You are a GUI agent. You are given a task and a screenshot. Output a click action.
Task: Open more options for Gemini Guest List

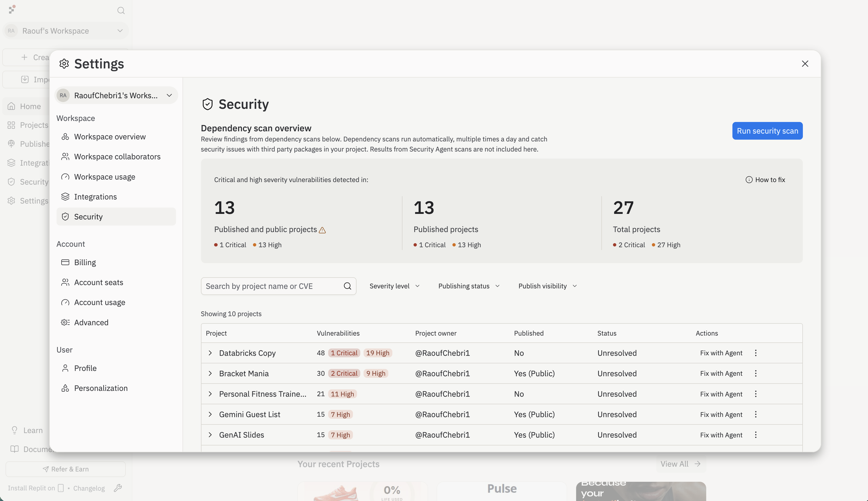coord(755,414)
